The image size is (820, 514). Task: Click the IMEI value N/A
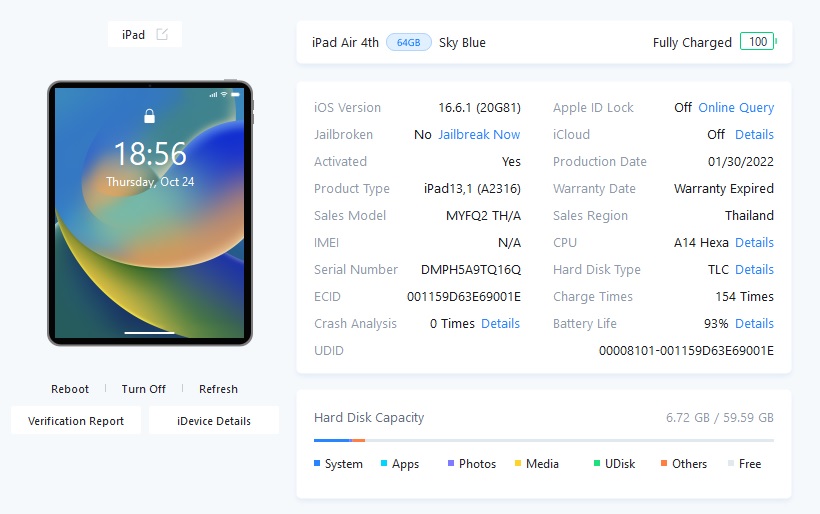509,243
